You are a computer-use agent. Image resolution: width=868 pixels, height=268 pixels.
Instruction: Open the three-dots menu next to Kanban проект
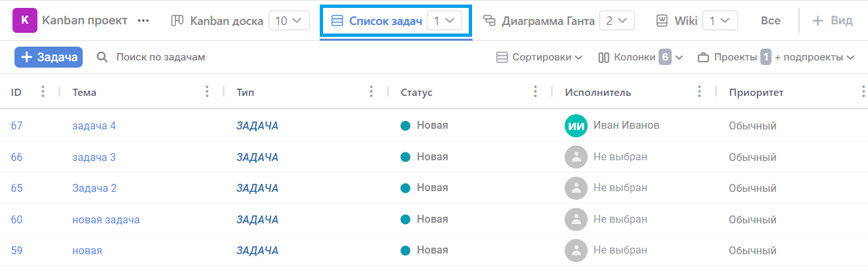(143, 20)
